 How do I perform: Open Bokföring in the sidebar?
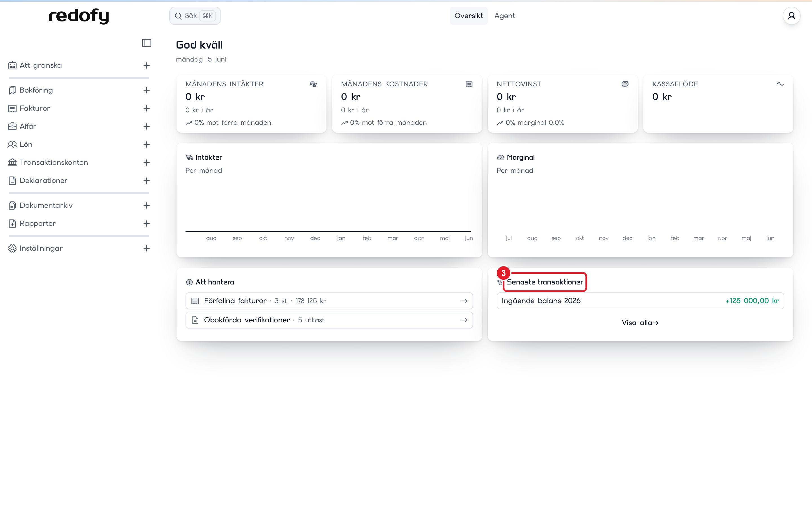click(x=36, y=90)
